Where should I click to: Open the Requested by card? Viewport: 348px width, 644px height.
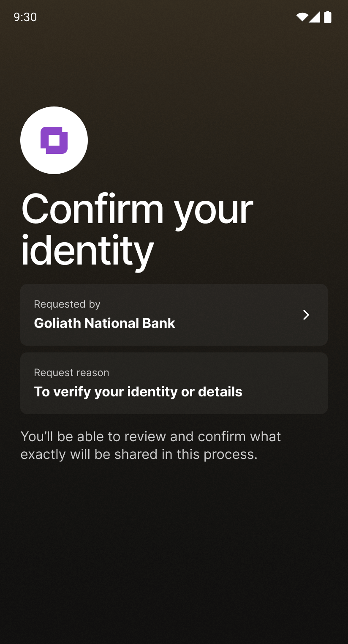click(174, 315)
